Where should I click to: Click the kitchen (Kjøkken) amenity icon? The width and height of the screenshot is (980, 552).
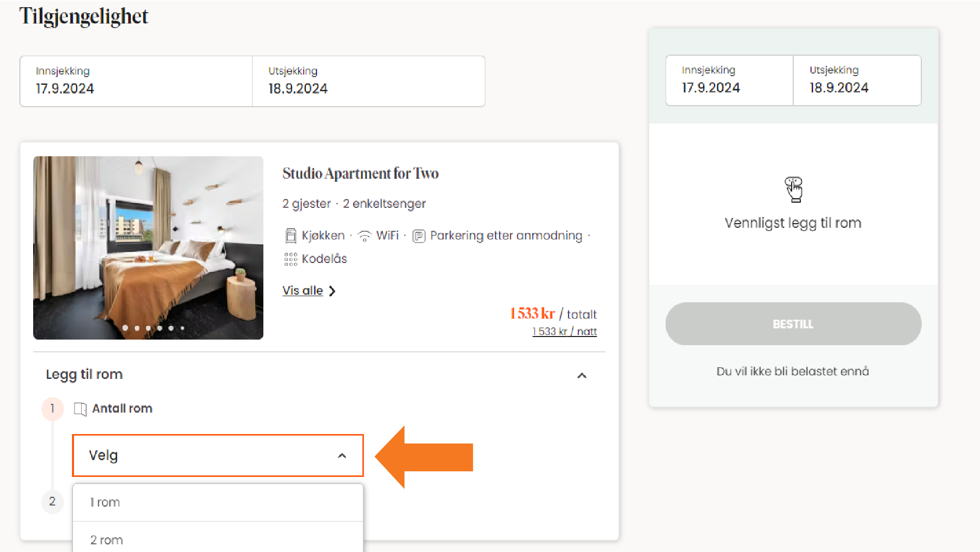[x=290, y=236]
